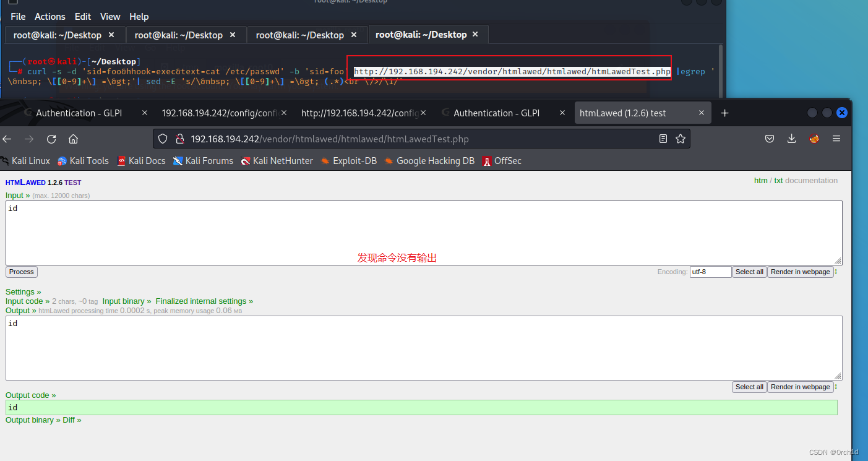Click inside the Output text area
Viewport: 868px width, 461px height.
pyautogui.click(x=424, y=348)
